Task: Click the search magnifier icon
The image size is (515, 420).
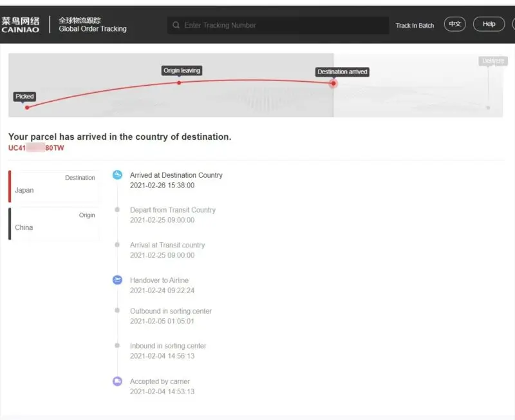Action: pyautogui.click(x=176, y=26)
